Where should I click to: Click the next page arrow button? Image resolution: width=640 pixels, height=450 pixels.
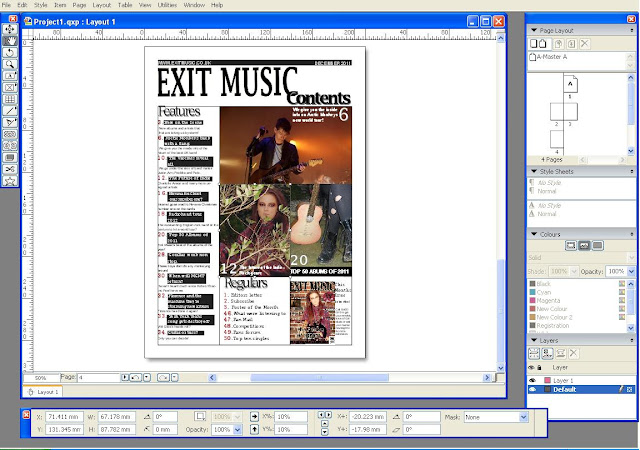pos(125,378)
